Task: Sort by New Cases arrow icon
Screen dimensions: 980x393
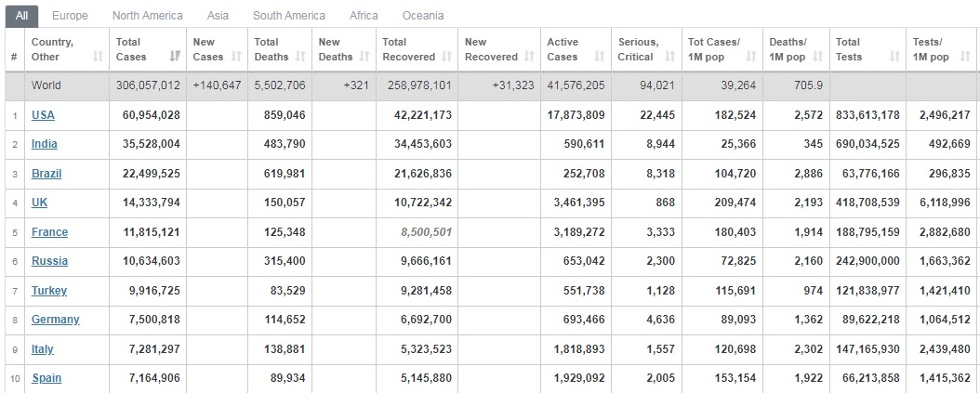Action: click(x=236, y=57)
